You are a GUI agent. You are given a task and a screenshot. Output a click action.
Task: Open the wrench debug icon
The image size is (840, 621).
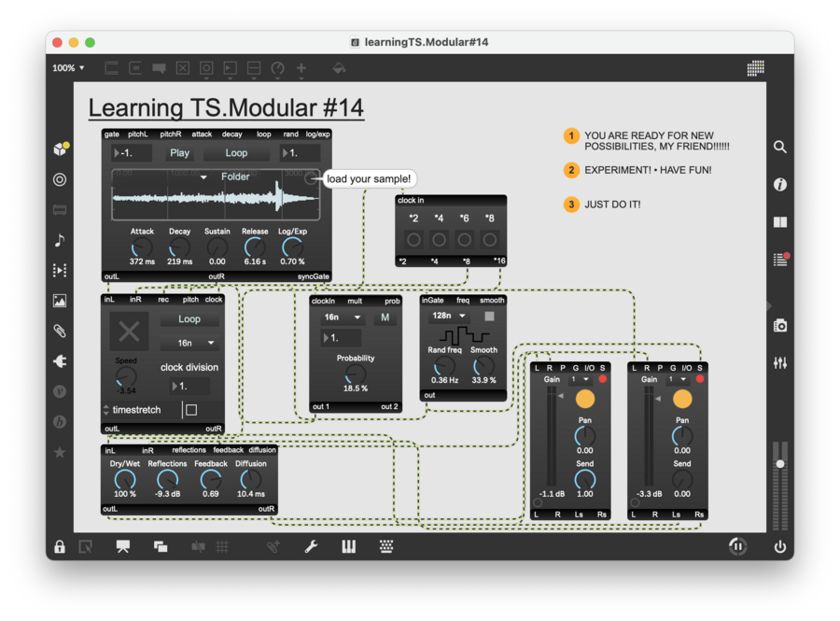click(x=311, y=547)
